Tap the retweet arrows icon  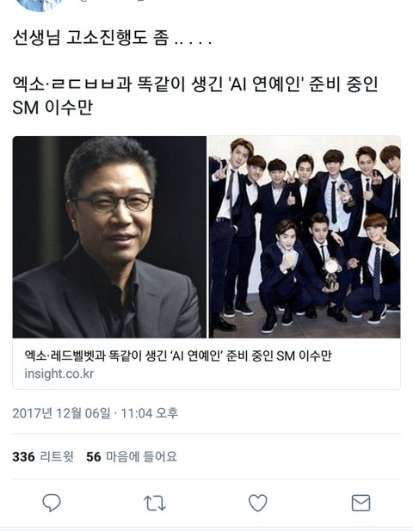tap(155, 503)
